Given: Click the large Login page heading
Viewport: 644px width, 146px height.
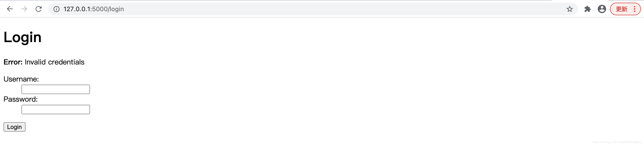Looking at the screenshot, I should [x=23, y=37].
